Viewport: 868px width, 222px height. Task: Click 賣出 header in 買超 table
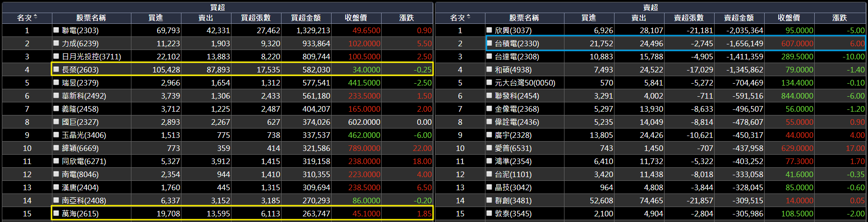(x=206, y=18)
